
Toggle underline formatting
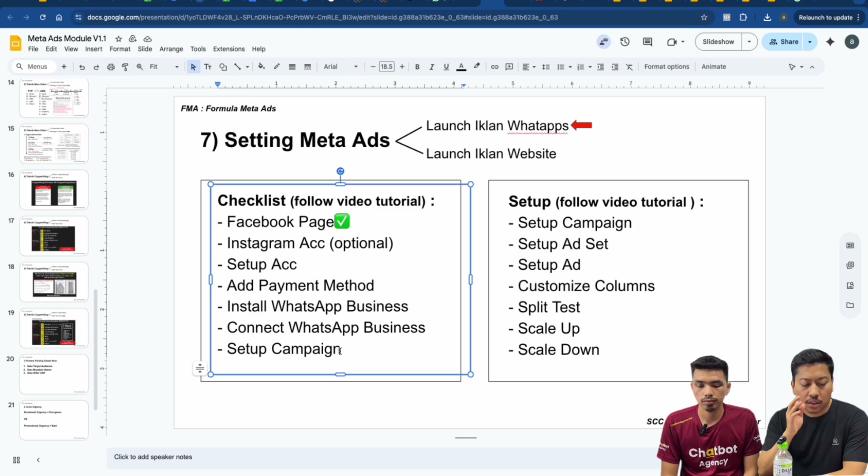coord(446,67)
